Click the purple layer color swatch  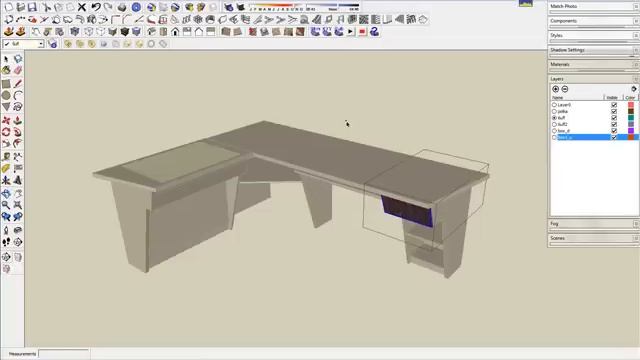pyautogui.click(x=631, y=131)
